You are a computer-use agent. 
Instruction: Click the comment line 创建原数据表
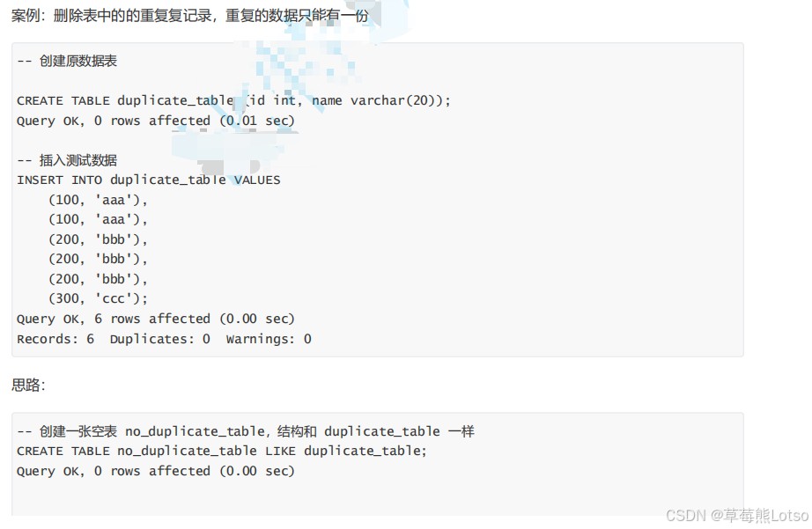point(68,61)
